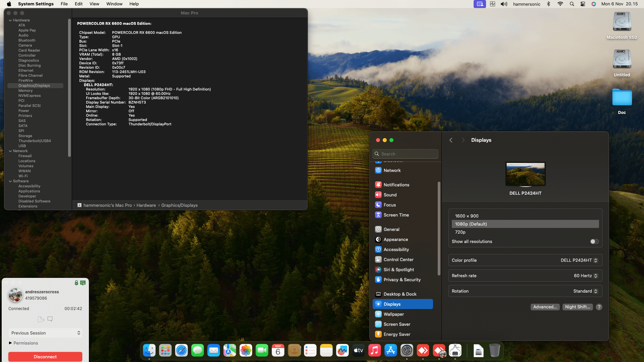Collapse the Hardware tree in System Information
This screenshot has width=644, height=362.
[x=10, y=20]
